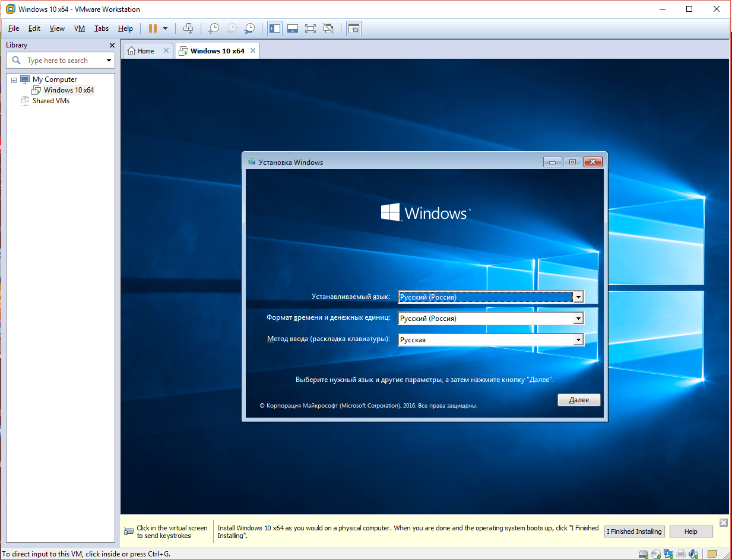
Task: Open the Help menu
Action: tap(125, 28)
